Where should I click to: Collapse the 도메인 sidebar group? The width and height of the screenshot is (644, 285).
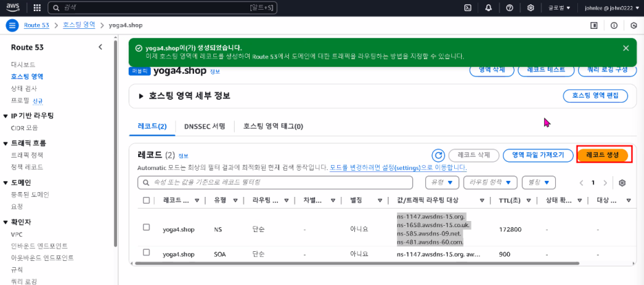coord(6,182)
